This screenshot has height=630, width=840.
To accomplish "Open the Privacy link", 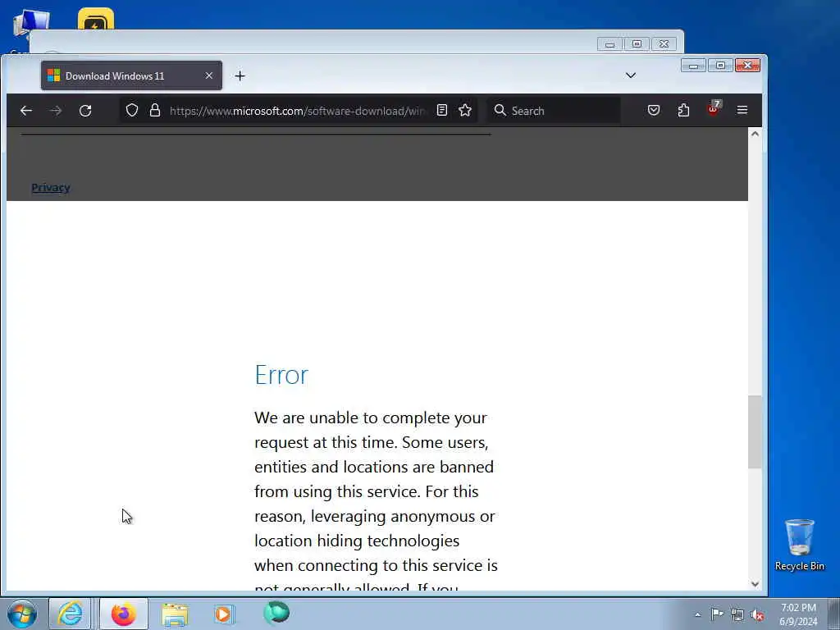I will (x=51, y=188).
